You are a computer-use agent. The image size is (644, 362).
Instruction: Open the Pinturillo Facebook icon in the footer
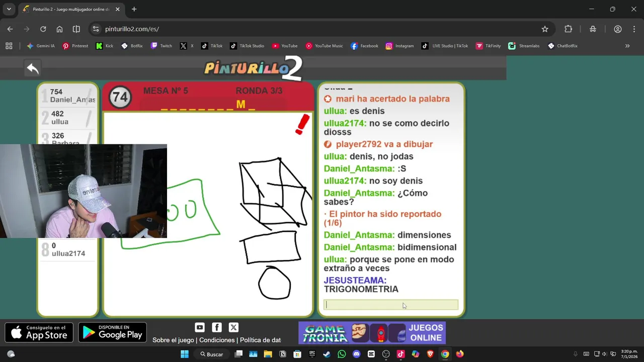click(x=217, y=327)
